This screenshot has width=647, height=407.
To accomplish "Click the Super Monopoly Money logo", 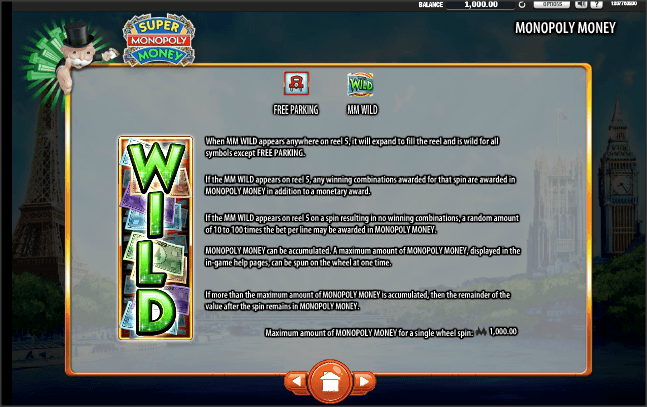I will [x=159, y=40].
